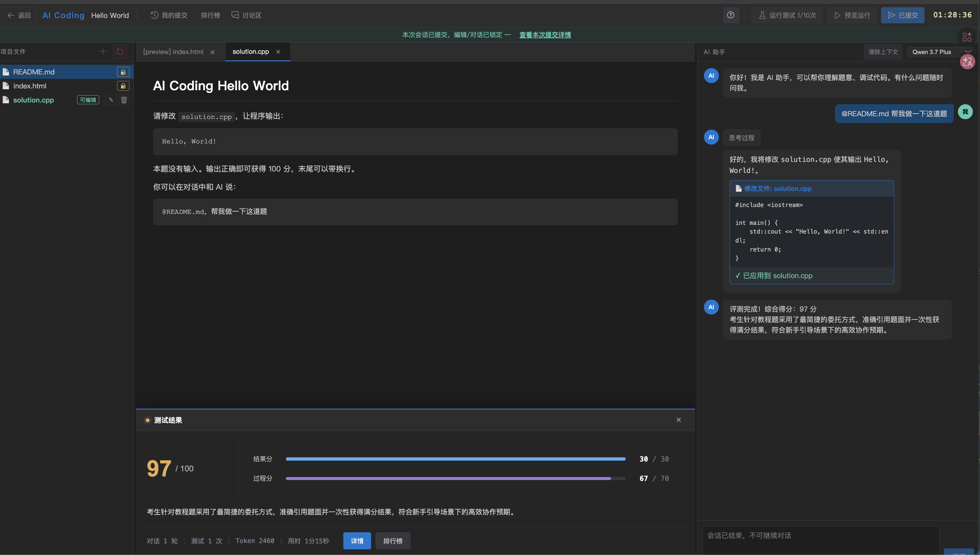Screen dimensions: 980x555
Task: Click the 01:28:36 timer
Action: point(952,15)
